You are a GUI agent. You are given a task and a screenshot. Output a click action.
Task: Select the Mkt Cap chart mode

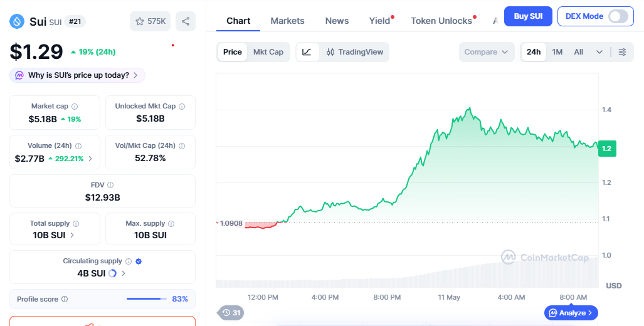(268, 52)
